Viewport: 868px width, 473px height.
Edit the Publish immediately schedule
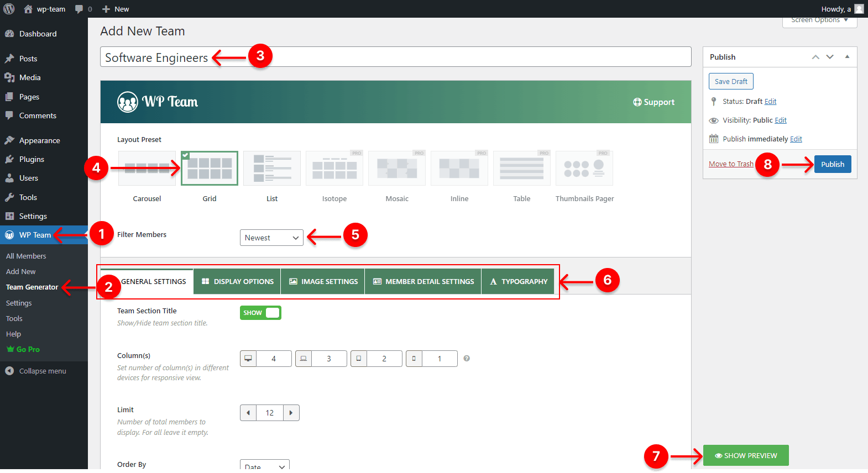click(796, 139)
